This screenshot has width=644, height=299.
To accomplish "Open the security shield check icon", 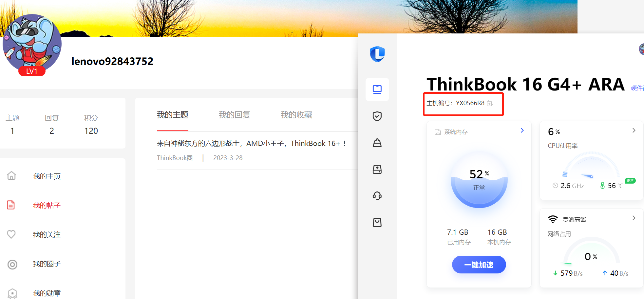I will [x=377, y=116].
